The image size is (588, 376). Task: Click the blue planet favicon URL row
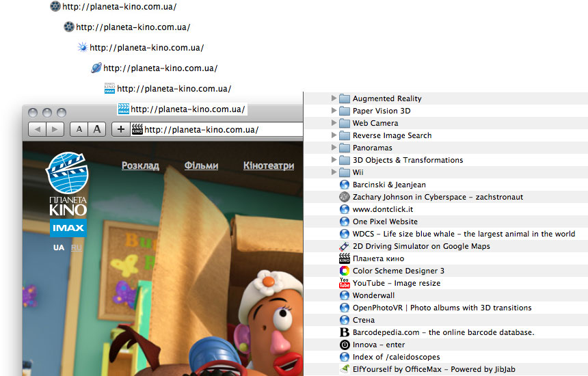(x=154, y=68)
